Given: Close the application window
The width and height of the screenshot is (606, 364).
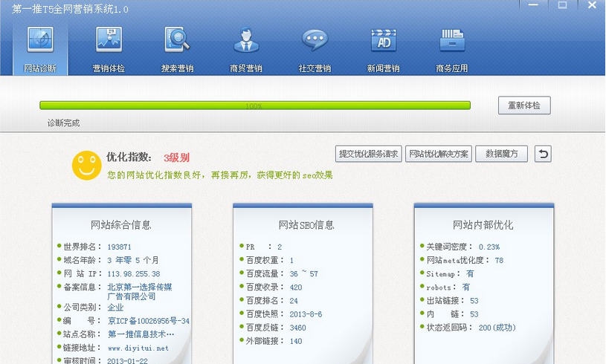Looking at the screenshot, I should [x=592, y=5].
